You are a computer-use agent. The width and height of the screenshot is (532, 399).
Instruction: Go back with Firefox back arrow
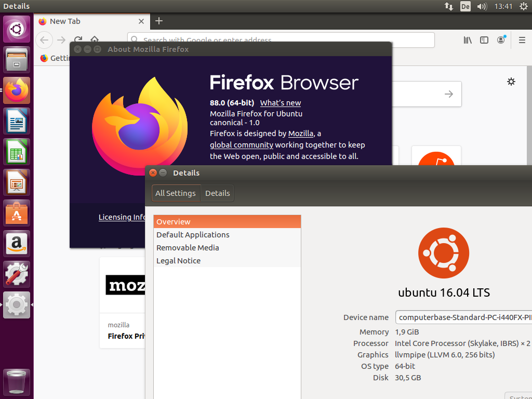point(44,40)
